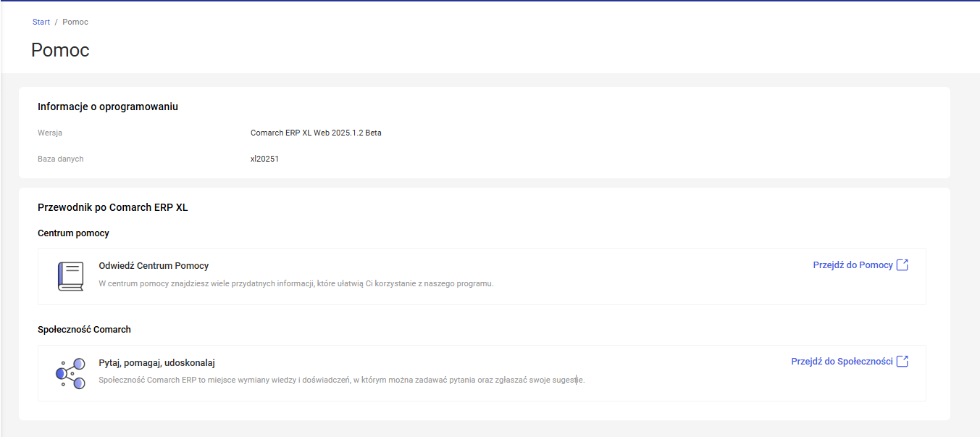Click the Przewodnik po Comarch ERP XL heading
Image resolution: width=980 pixels, height=437 pixels.
point(112,207)
